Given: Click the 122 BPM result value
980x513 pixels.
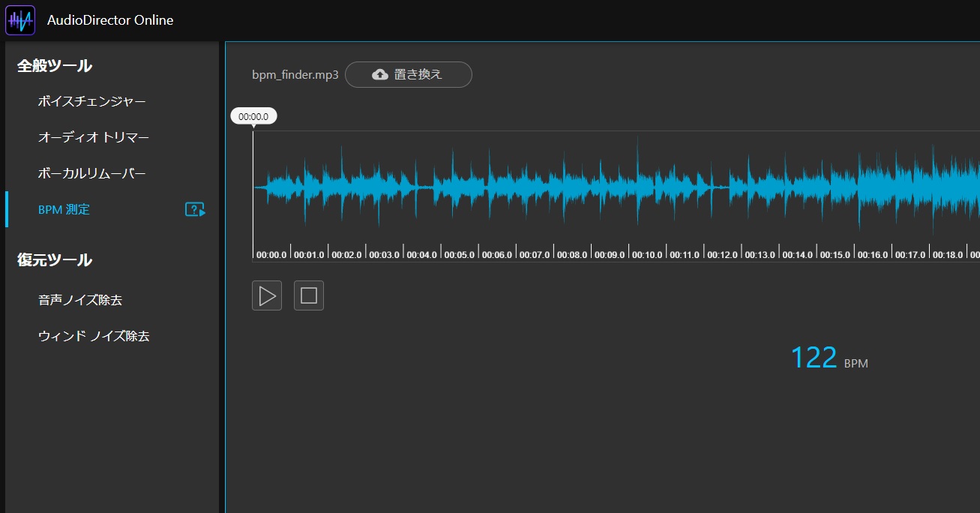Looking at the screenshot, I should pos(814,358).
